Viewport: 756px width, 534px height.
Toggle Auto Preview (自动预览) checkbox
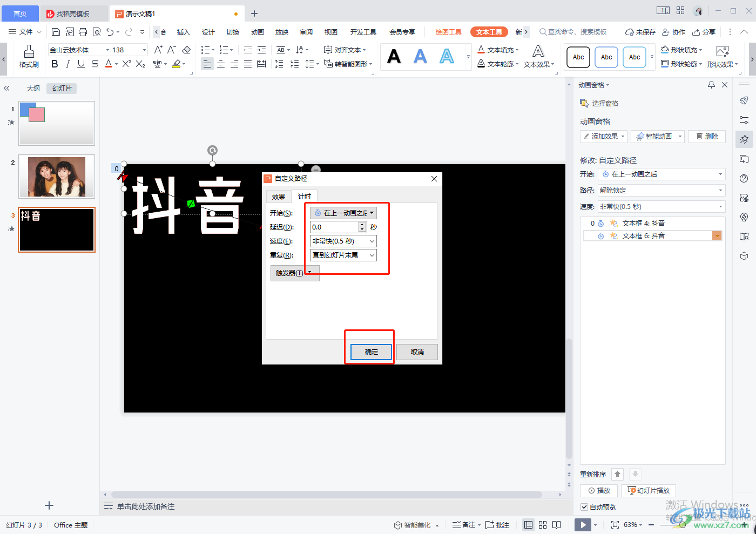pos(584,507)
